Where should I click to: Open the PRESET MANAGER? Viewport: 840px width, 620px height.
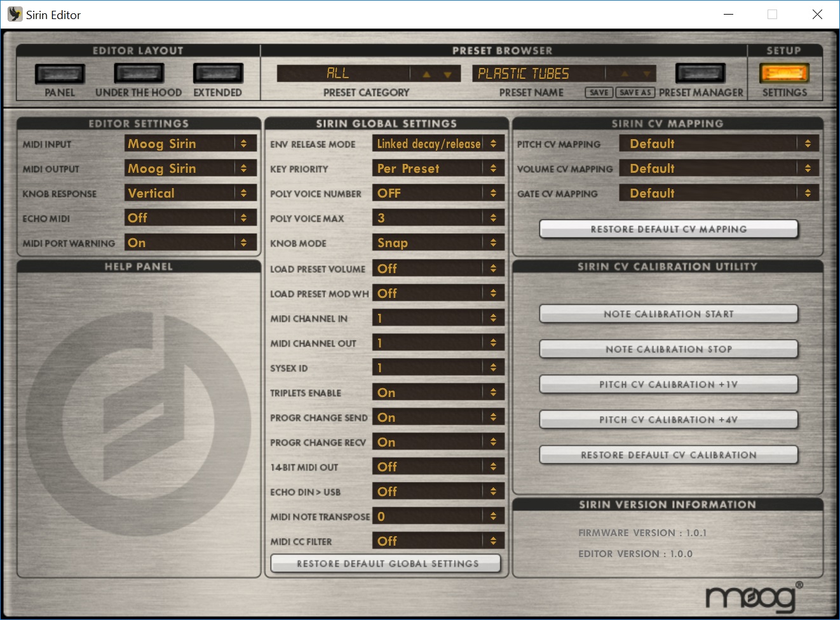pyautogui.click(x=700, y=72)
